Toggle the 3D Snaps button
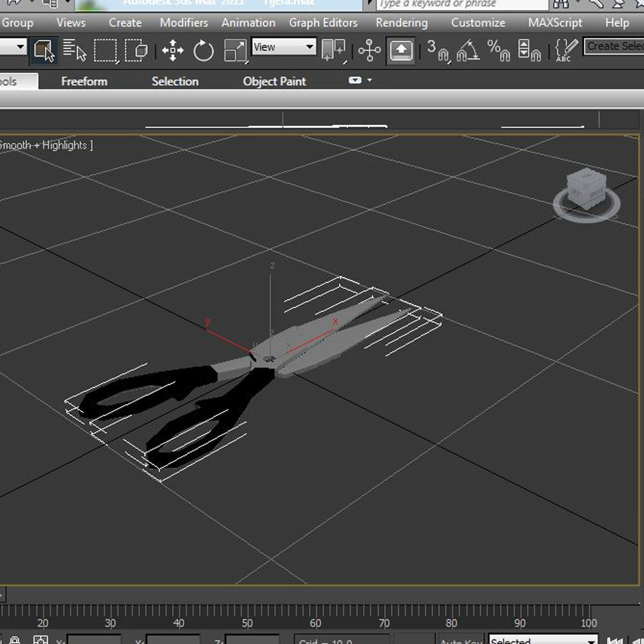This screenshot has height=644, width=644. (x=438, y=50)
